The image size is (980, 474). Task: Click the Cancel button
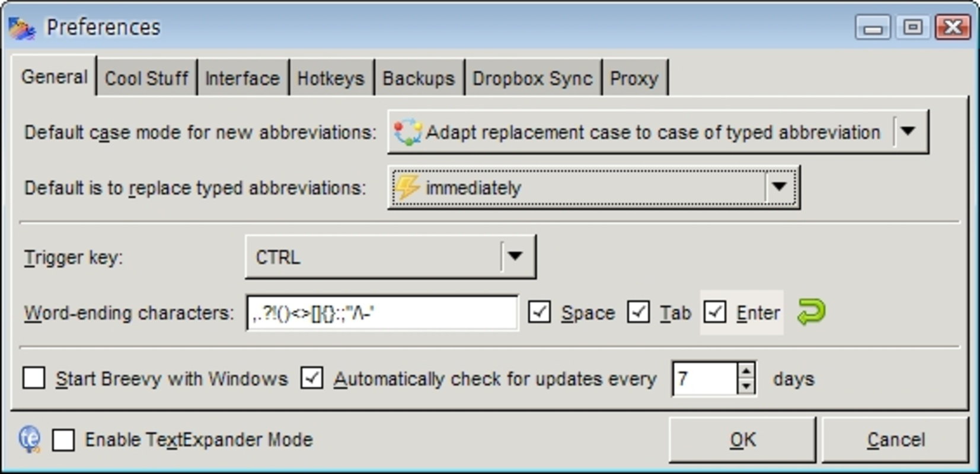click(895, 440)
